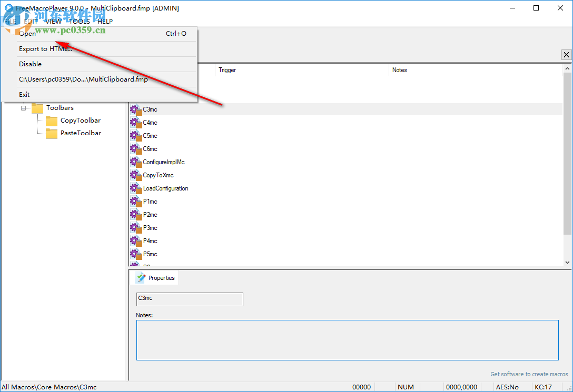Select the ConfigureImplMc macro name
573x392 pixels.
point(164,162)
